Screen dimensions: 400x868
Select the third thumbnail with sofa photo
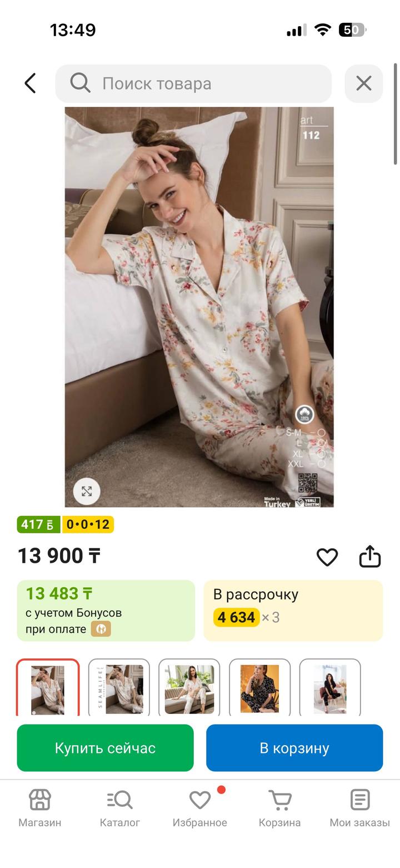(189, 688)
